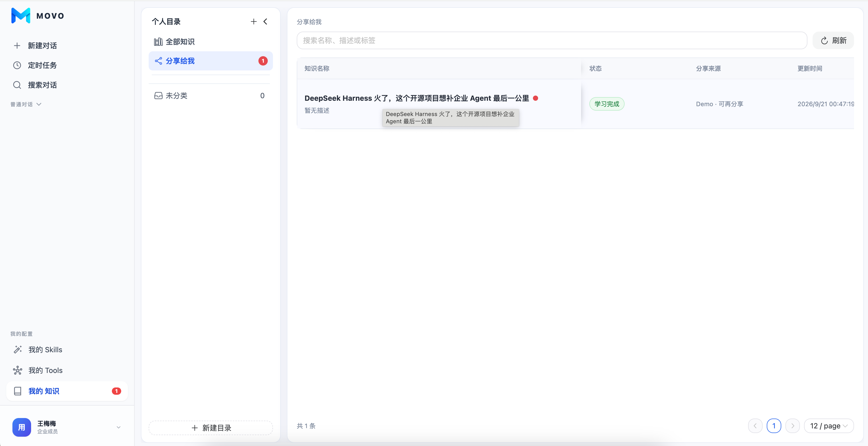Click the 学习完成 status tag
This screenshot has width=868, height=446.
pos(607,104)
